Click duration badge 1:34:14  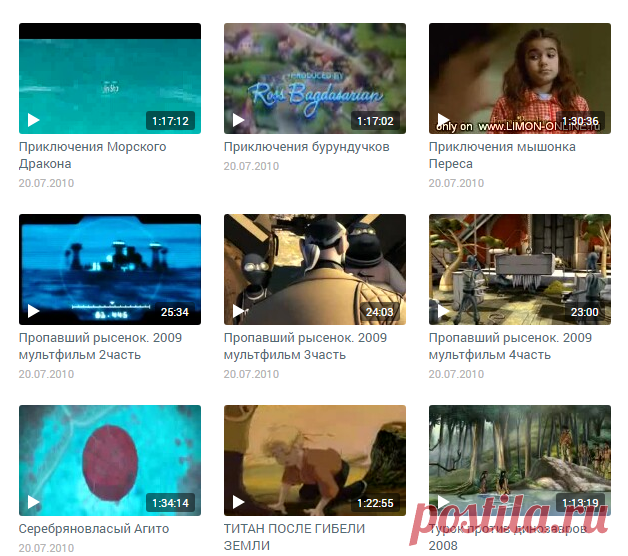170,503
